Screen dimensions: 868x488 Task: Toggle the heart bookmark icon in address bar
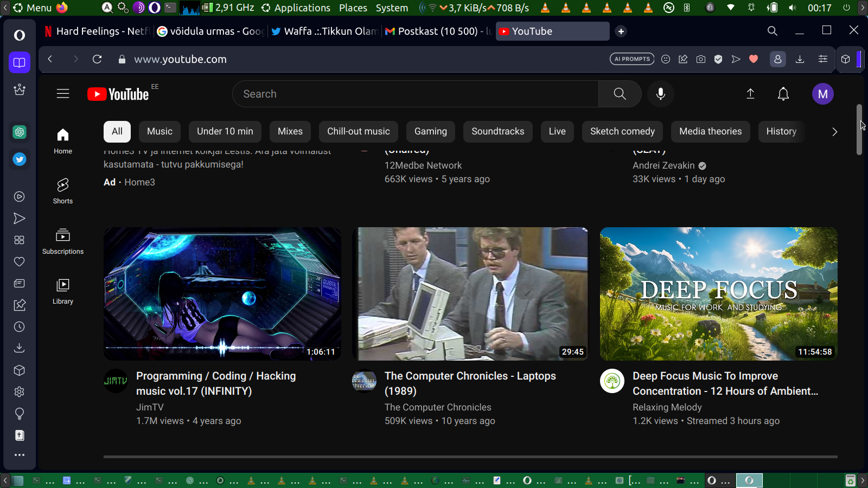point(754,59)
